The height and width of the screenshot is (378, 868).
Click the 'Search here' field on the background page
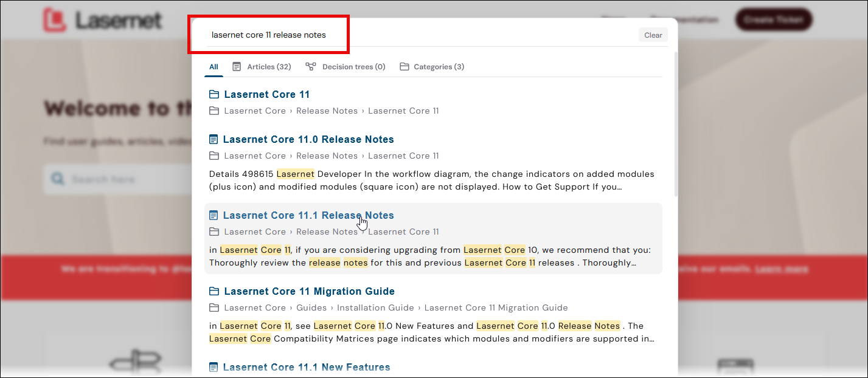(117, 179)
